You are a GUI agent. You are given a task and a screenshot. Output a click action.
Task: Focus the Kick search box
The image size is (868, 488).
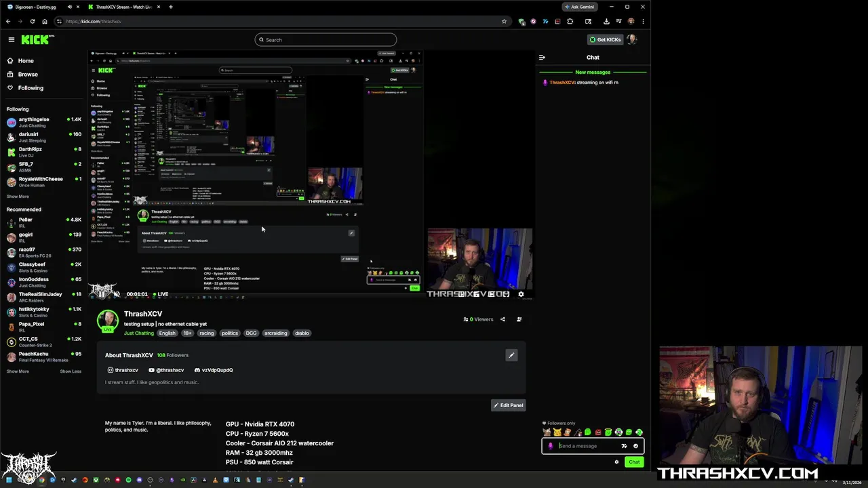pos(325,40)
